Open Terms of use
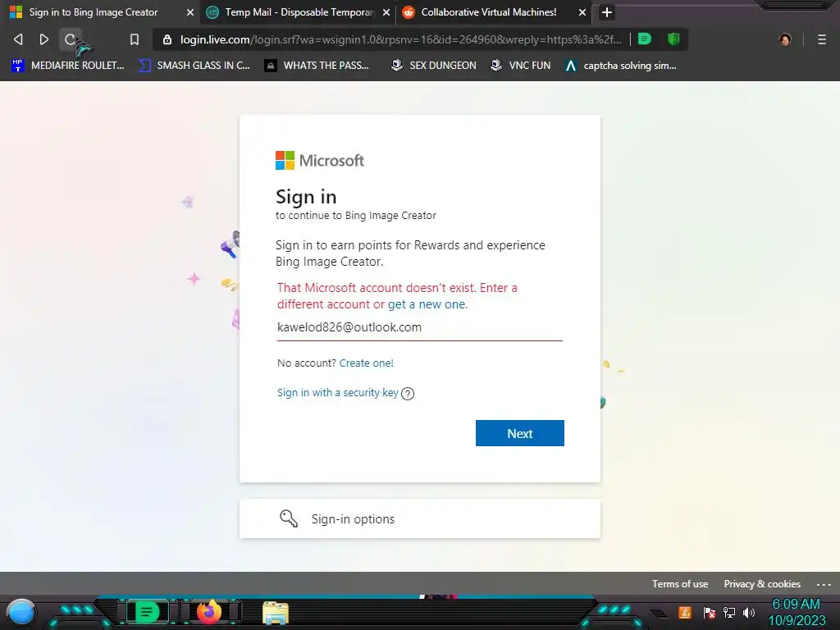This screenshot has width=840, height=630. pos(680,584)
